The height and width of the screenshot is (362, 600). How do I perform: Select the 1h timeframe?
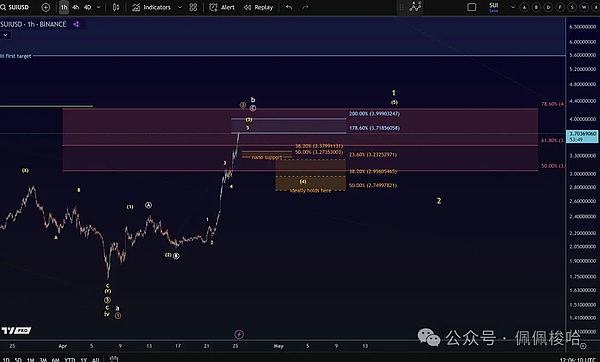pos(64,7)
